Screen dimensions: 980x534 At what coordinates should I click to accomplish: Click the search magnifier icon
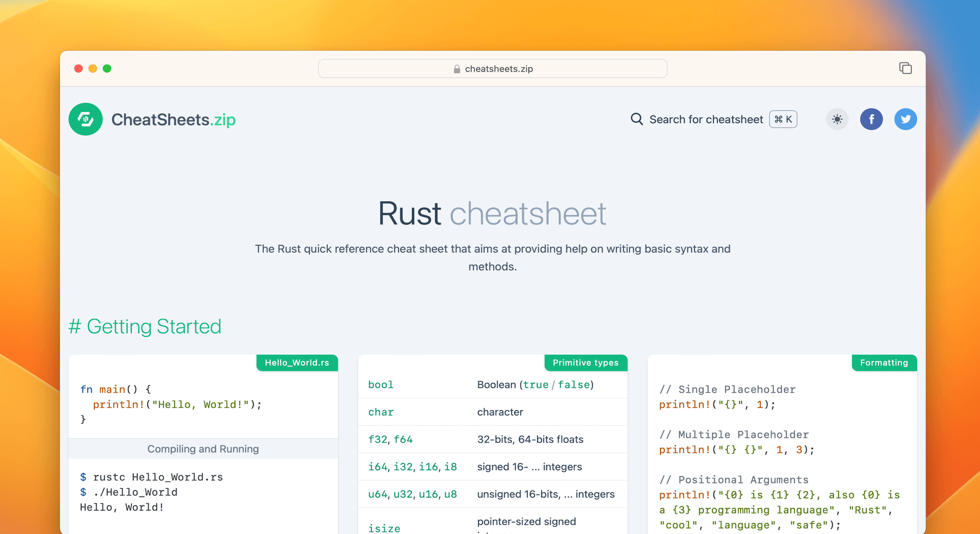(636, 119)
